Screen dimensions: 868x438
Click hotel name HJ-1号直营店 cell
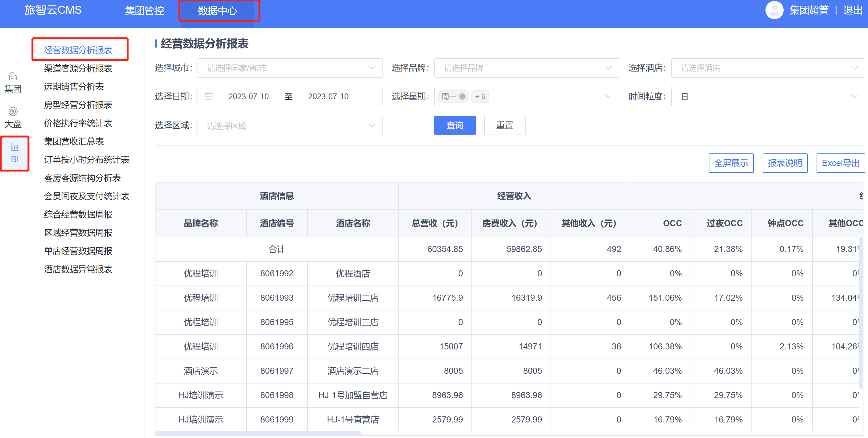coord(353,419)
